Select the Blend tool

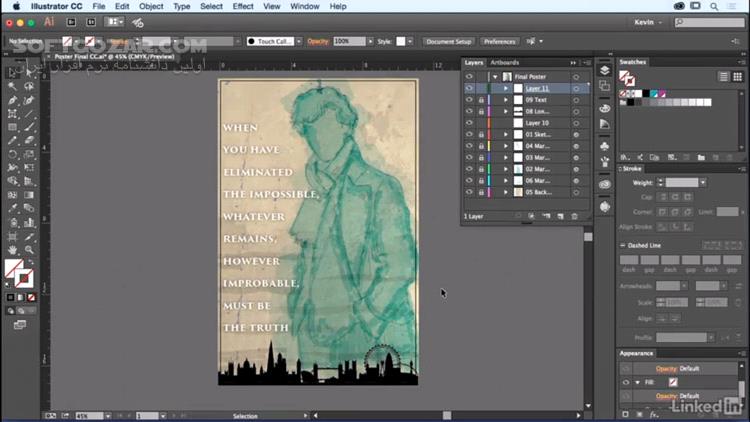click(29, 208)
